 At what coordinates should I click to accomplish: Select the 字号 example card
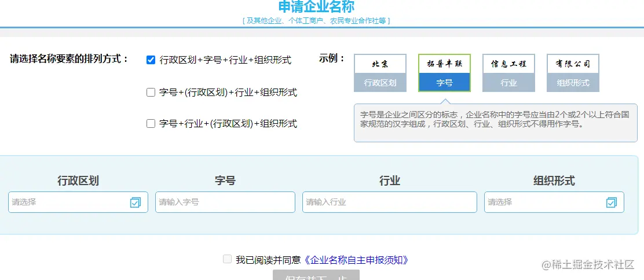point(444,73)
